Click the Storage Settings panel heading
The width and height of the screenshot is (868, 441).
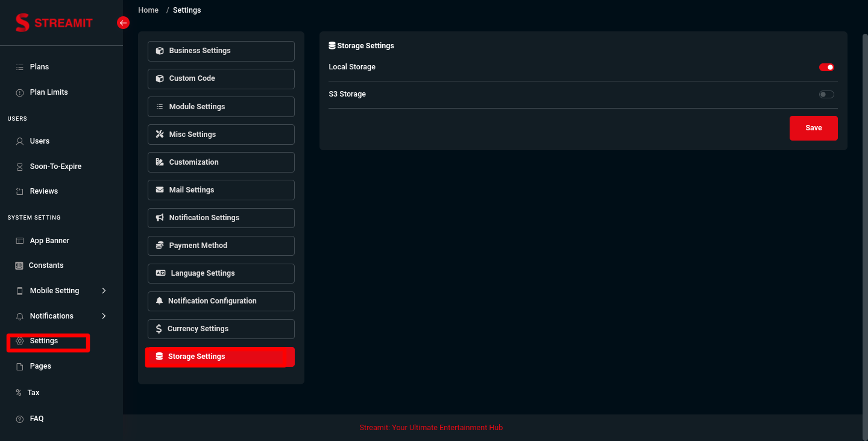coord(361,46)
